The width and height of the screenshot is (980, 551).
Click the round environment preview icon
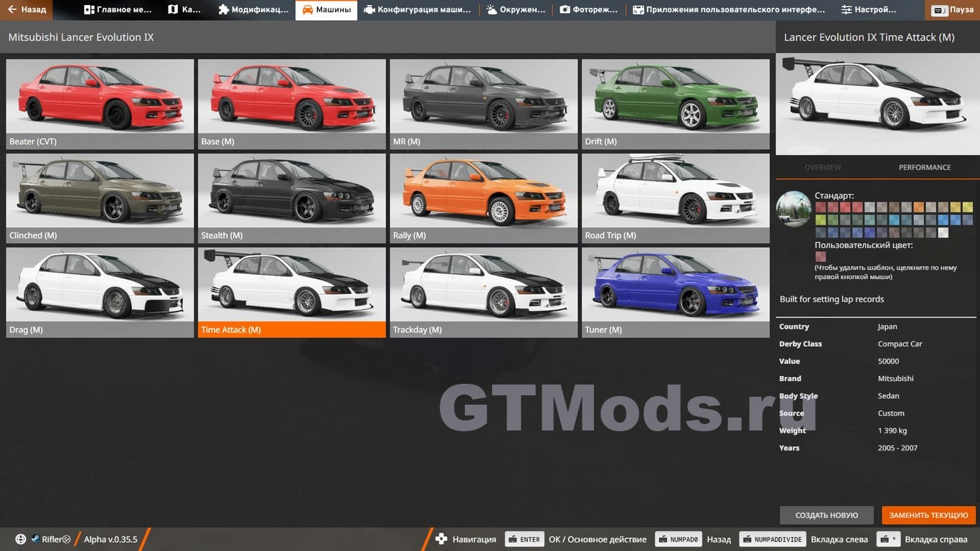click(794, 209)
